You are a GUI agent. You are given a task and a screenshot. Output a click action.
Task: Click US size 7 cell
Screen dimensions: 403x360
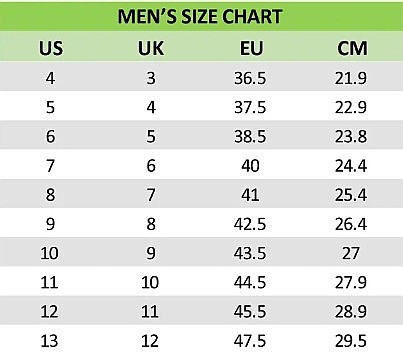pyautogui.click(x=50, y=166)
